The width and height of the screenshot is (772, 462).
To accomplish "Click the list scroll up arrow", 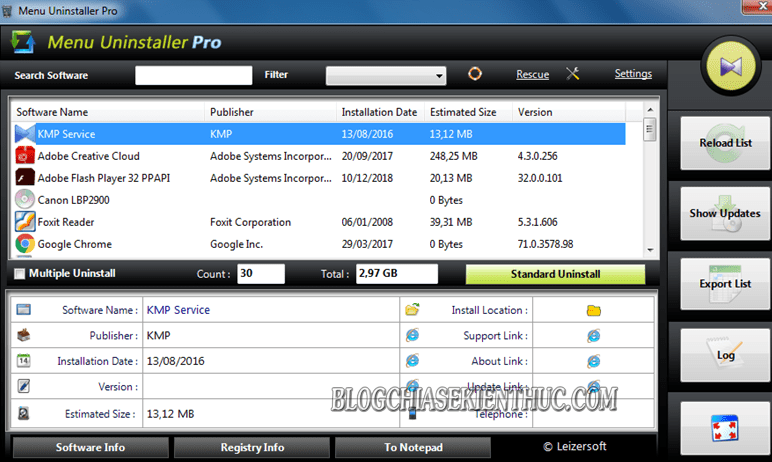I will point(650,110).
